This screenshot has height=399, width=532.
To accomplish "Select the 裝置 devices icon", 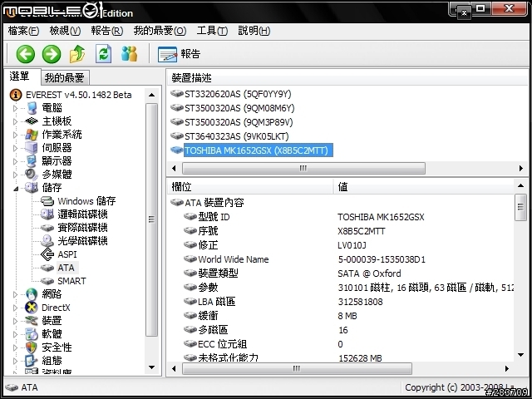I will click(x=32, y=320).
